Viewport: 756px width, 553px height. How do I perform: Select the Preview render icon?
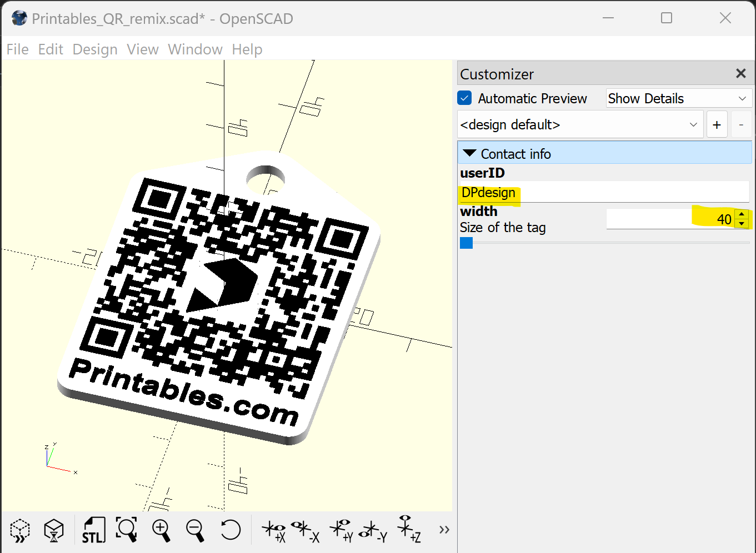(19, 530)
